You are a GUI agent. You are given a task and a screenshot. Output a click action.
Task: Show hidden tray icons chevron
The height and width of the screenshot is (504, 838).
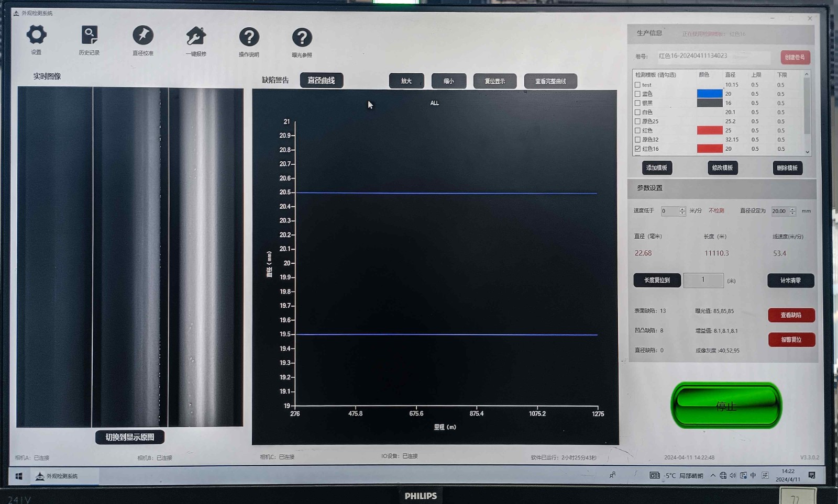(x=713, y=476)
